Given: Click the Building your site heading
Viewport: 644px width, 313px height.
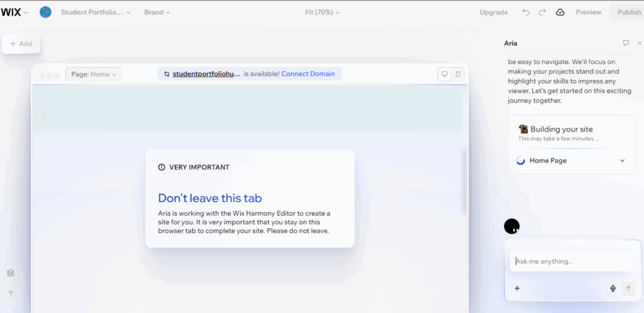Looking at the screenshot, I should coord(562,129).
